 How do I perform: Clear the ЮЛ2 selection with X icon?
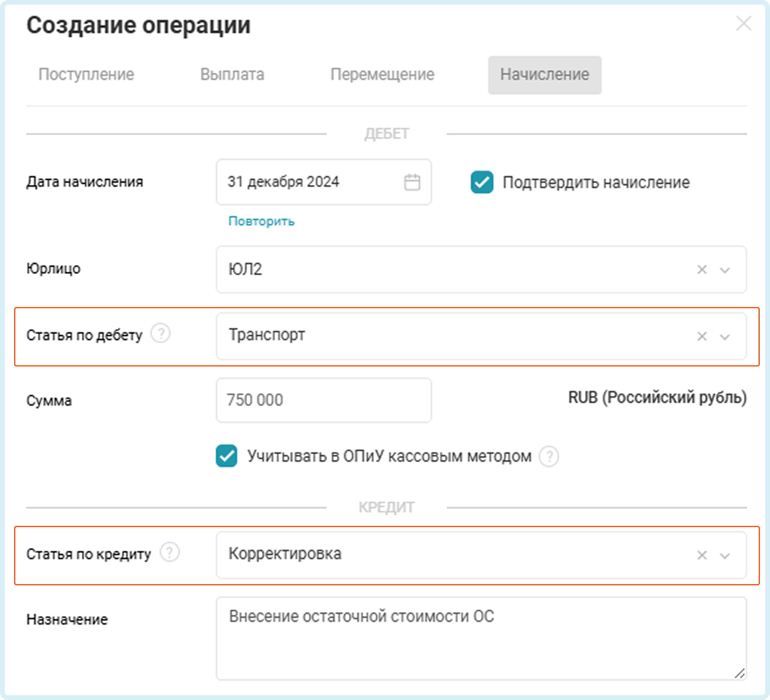click(702, 270)
